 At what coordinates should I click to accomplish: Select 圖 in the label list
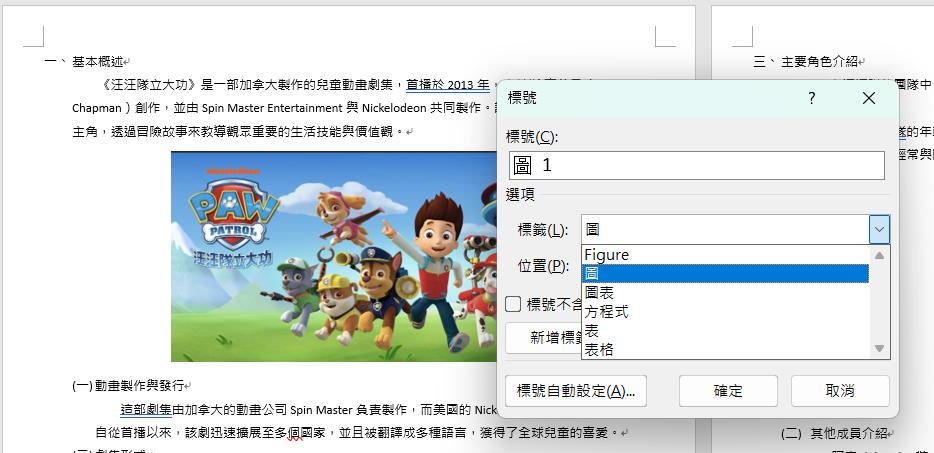724,274
